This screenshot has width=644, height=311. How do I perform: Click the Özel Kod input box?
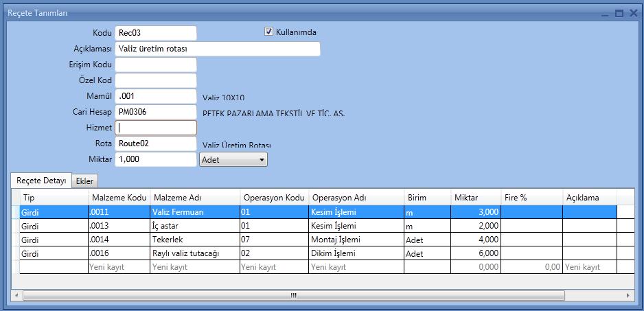click(156, 80)
